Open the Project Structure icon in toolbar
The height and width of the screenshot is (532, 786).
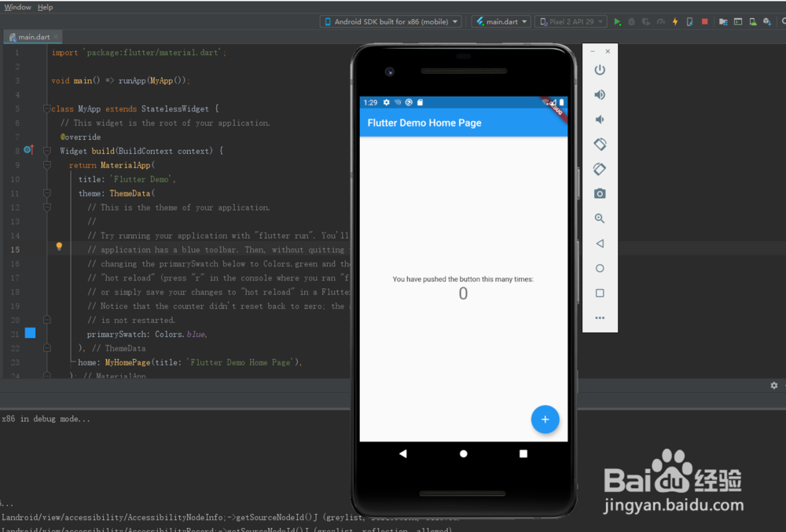pos(723,21)
